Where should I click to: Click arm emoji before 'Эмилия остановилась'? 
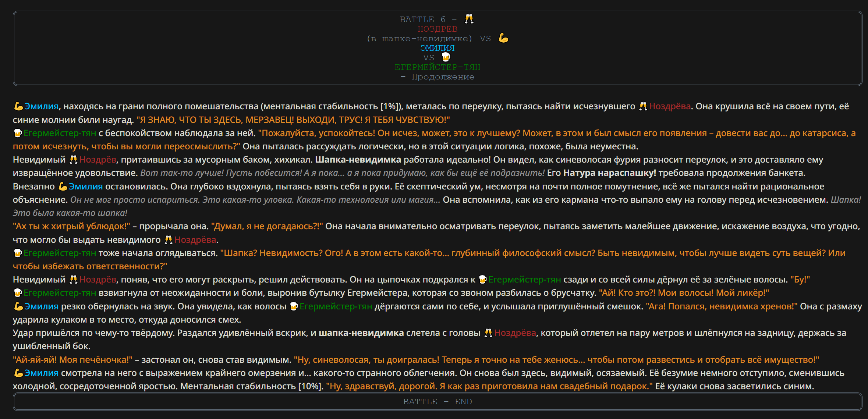pos(63,187)
